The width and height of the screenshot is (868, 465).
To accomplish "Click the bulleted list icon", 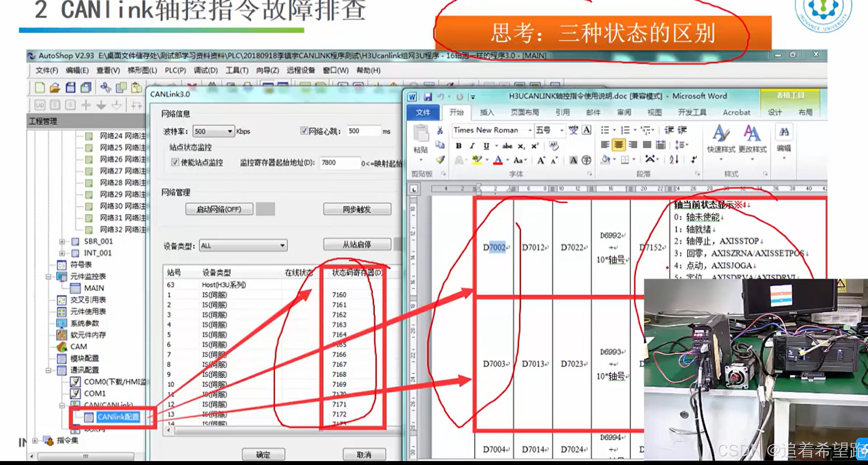I will [x=605, y=130].
